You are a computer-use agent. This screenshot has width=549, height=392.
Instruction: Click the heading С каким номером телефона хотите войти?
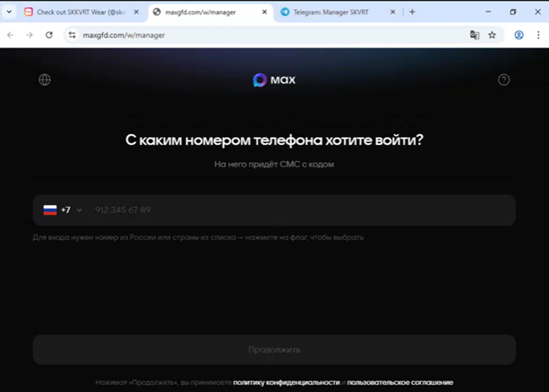click(274, 140)
